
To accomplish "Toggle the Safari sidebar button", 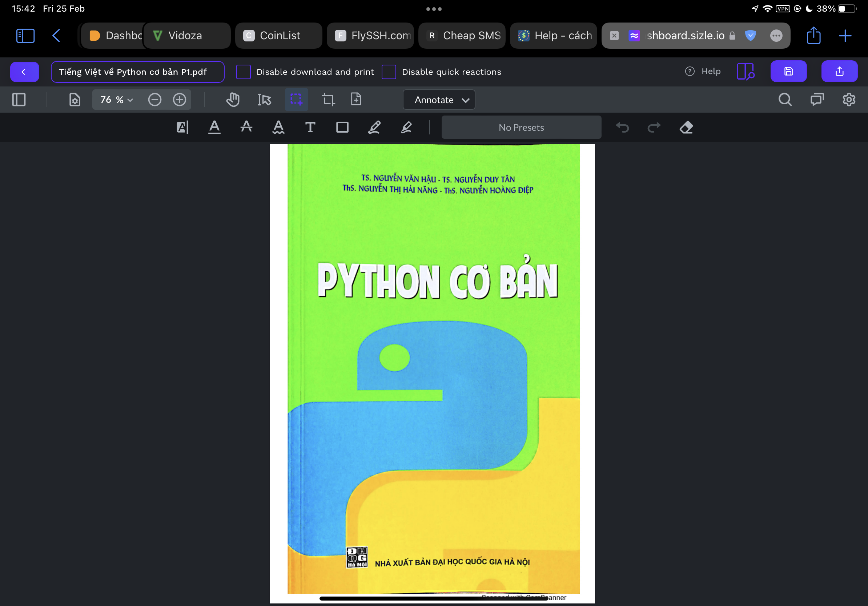I will [25, 36].
